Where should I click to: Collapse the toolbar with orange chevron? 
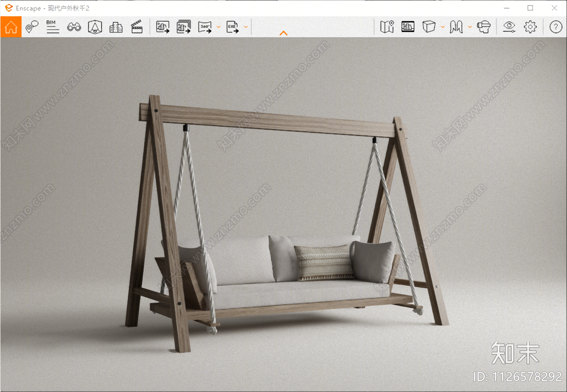[x=283, y=33]
